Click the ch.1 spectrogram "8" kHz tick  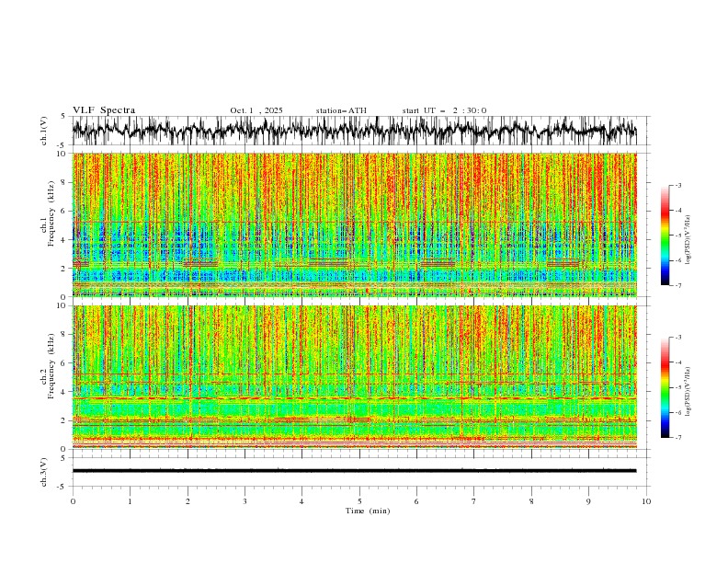64,182
